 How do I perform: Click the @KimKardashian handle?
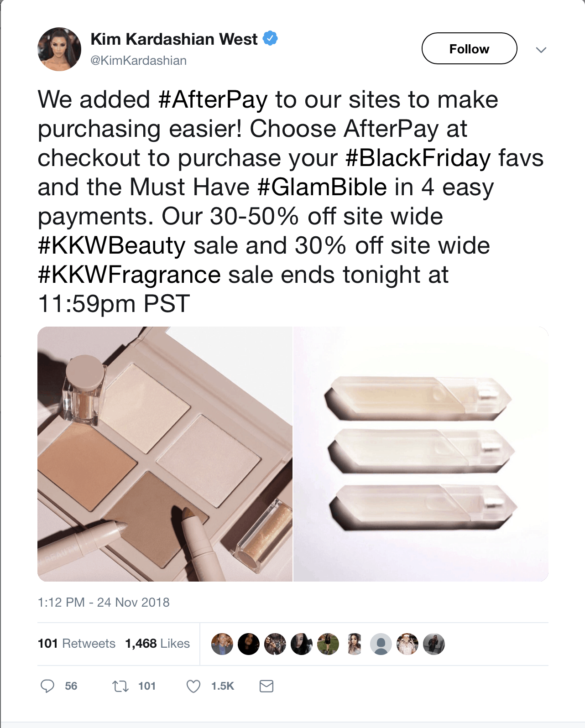coord(139,61)
